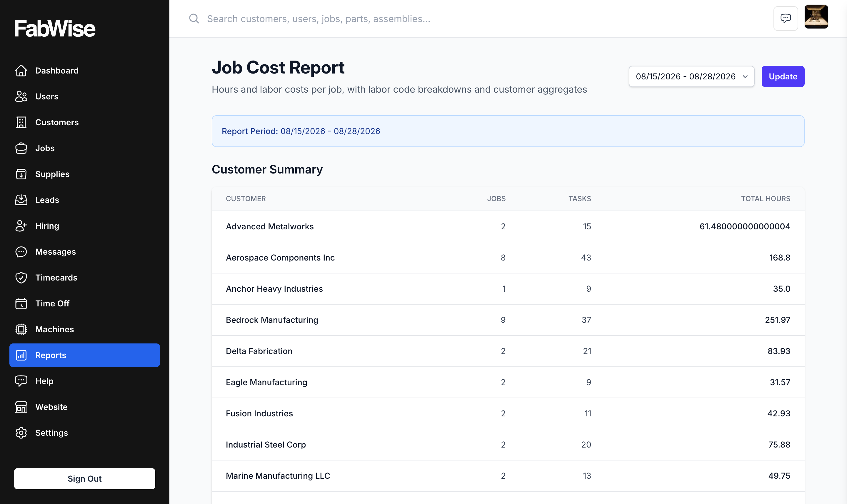Open the Hiring page
The height and width of the screenshot is (504, 847).
pyautogui.click(x=85, y=226)
